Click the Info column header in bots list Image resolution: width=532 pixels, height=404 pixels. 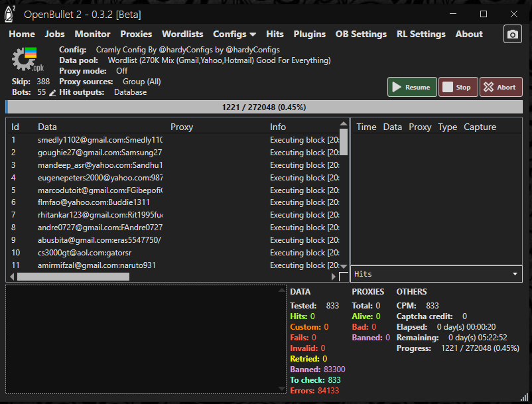278,127
